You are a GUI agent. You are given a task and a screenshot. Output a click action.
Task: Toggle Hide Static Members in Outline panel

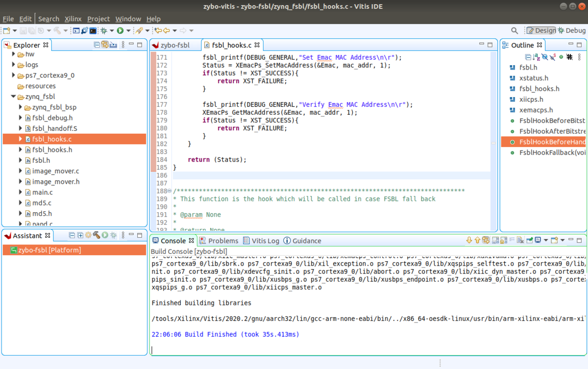(553, 57)
